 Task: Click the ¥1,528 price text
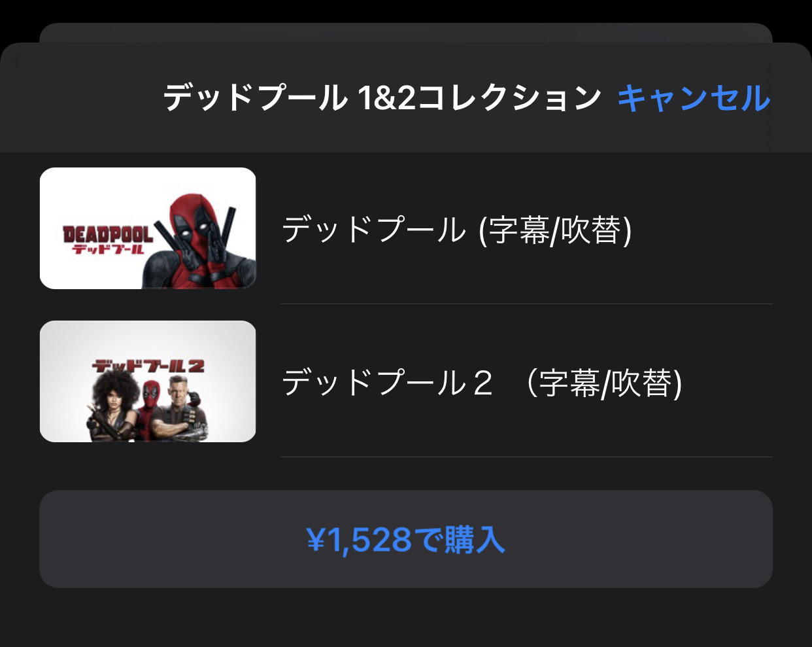click(360, 540)
